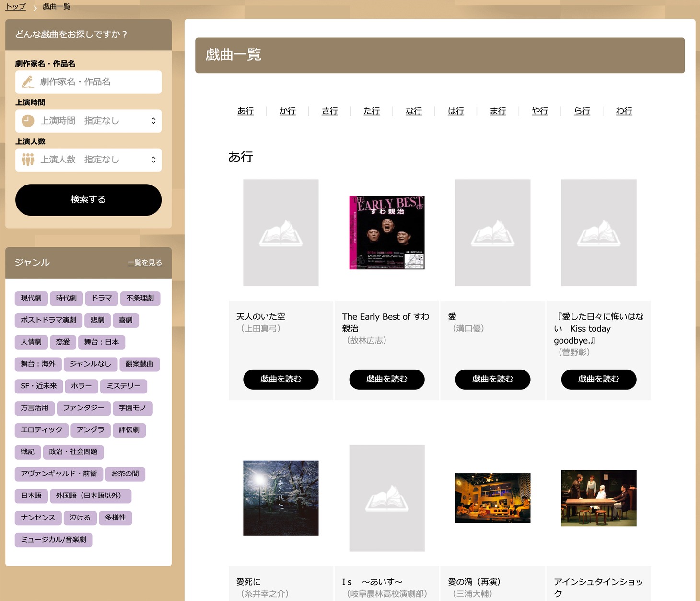Select the ホラー genre tag
700x601 pixels.
[x=82, y=386]
